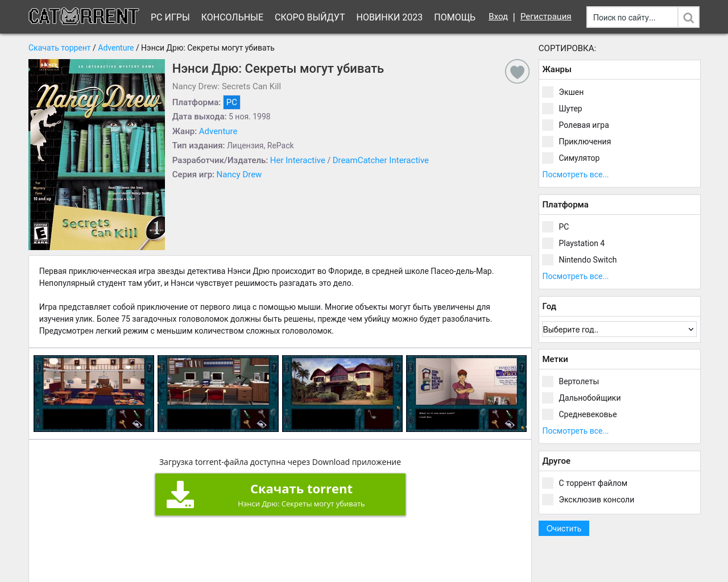Open НОВИНКИ 2023 section

(390, 17)
